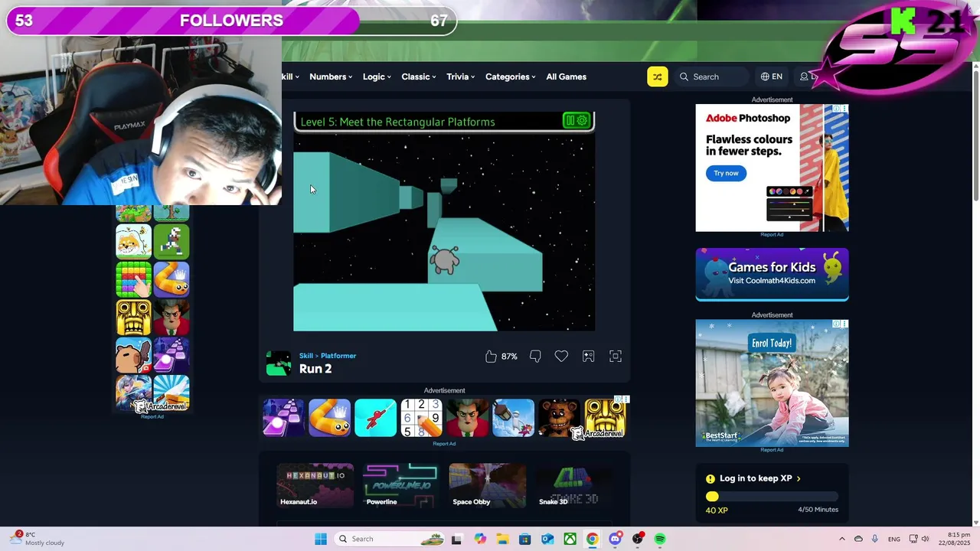The image size is (980, 551).
Task: Open the in-game settings gear
Action: click(x=583, y=120)
